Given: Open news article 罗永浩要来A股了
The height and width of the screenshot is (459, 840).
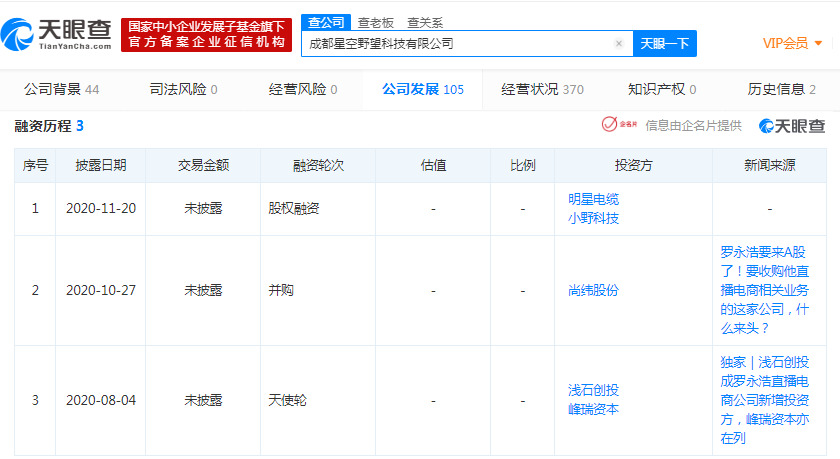Looking at the screenshot, I should coord(764,290).
